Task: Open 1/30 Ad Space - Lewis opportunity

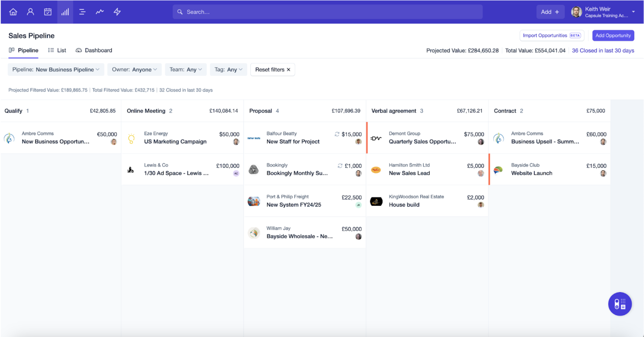Action: tap(182, 169)
